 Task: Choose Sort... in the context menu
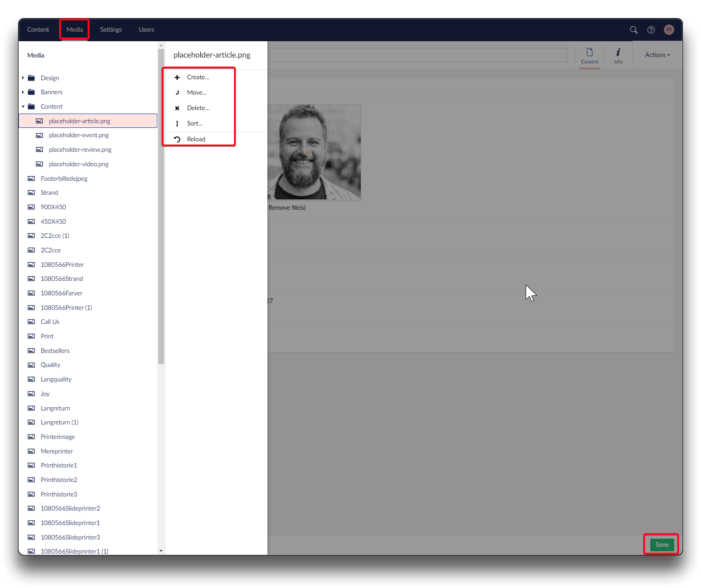(x=195, y=124)
